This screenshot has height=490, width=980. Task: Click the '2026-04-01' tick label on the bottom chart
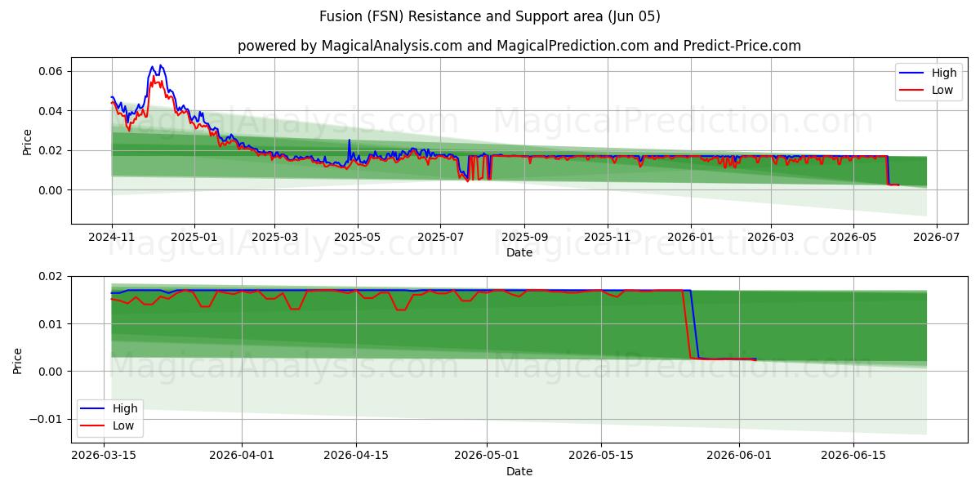pyautogui.click(x=242, y=455)
